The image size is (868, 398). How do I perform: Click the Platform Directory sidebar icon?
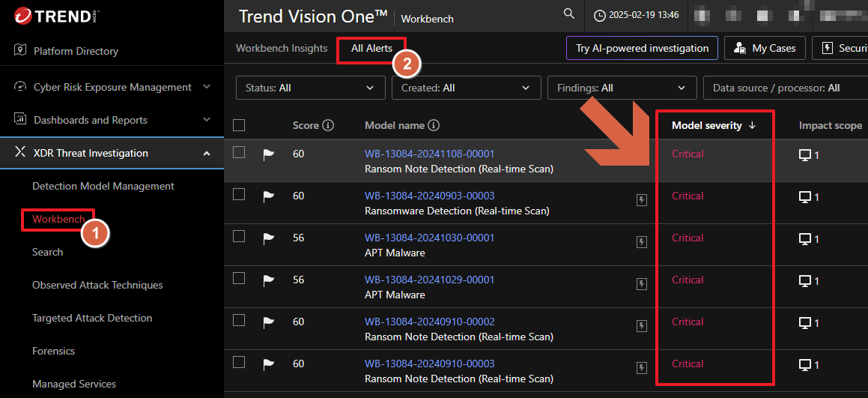pos(20,51)
